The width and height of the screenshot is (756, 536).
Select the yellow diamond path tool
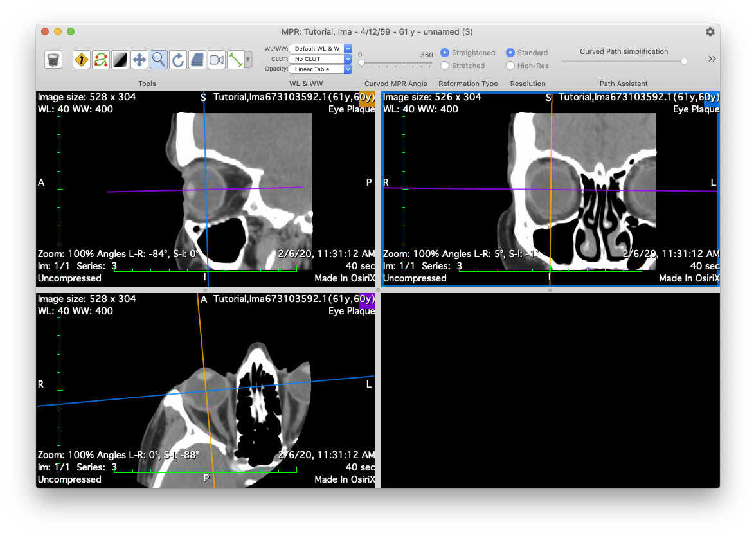tap(82, 60)
